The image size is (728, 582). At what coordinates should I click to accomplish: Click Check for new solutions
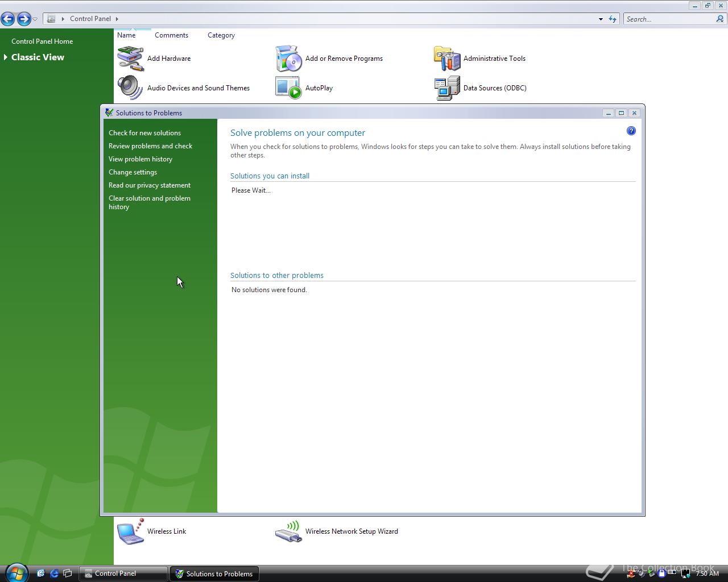click(x=144, y=133)
